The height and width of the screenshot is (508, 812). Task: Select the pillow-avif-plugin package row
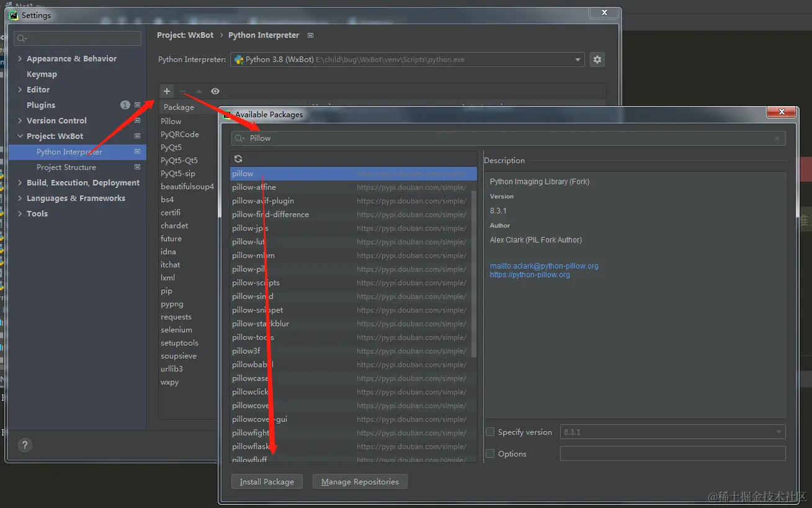[x=354, y=201]
